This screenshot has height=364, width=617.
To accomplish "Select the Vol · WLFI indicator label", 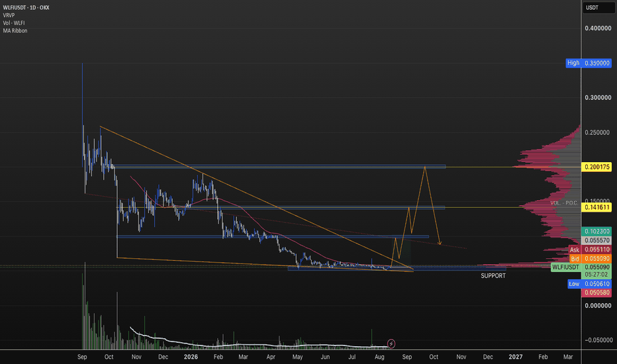I will pyautogui.click(x=14, y=23).
